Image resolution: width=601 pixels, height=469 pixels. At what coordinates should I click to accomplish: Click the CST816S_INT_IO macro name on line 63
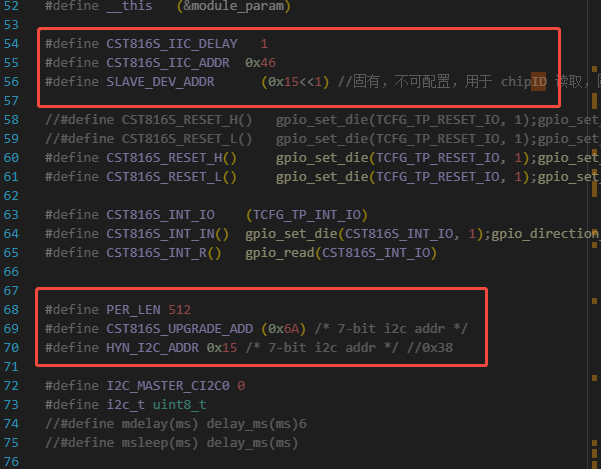161,215
